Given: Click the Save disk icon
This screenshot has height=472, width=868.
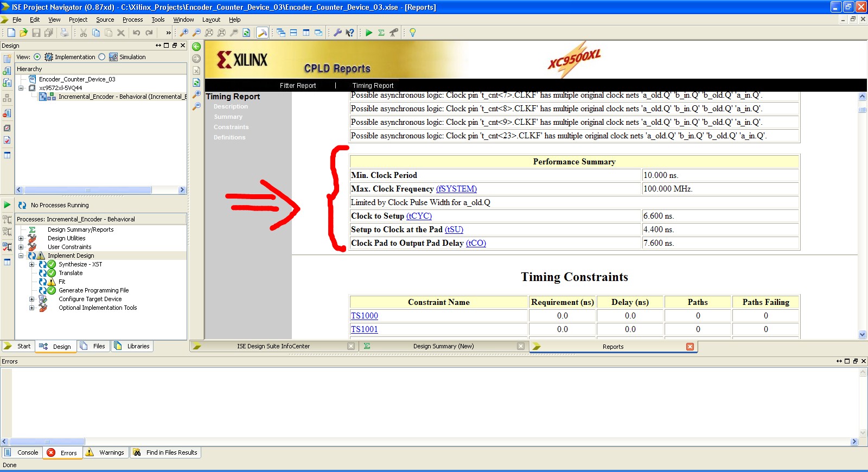Looking at the screenshot, I should (36, 33).
